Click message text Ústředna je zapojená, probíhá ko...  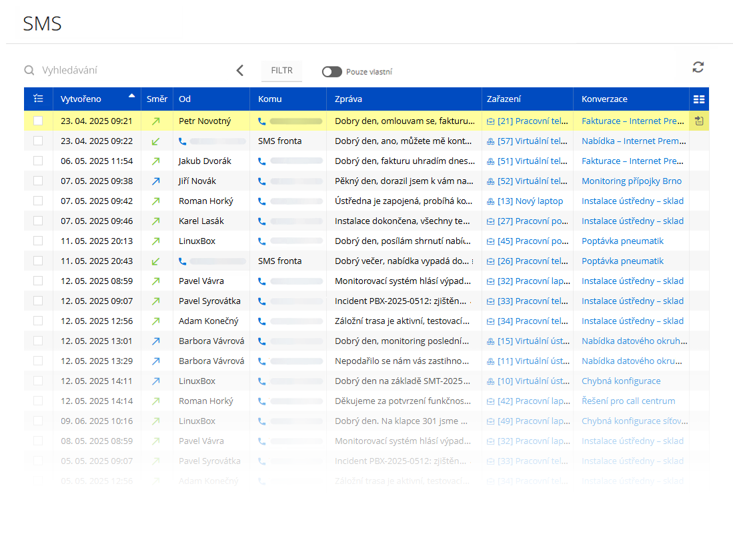(x=404, y=201)
